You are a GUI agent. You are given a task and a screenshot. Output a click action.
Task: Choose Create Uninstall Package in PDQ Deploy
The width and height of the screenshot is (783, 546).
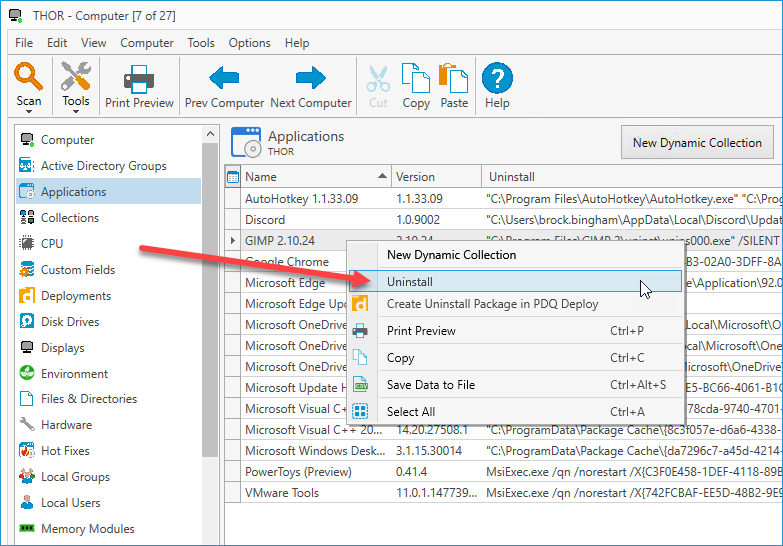click(x=515, y=304)
